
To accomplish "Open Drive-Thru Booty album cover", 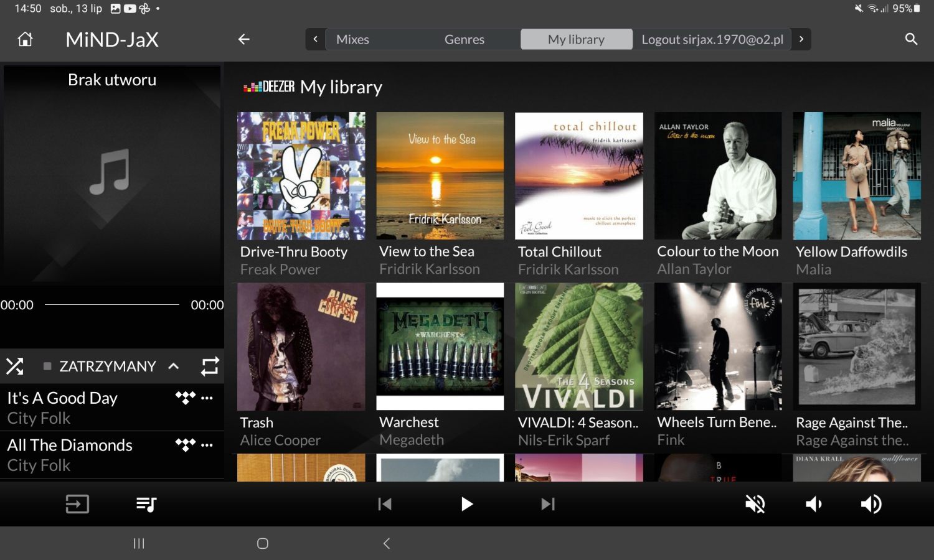I will 301,175.
